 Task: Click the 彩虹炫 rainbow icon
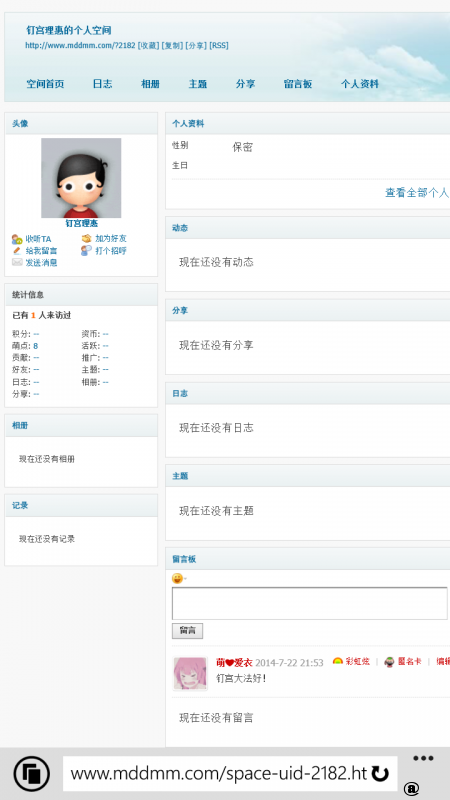(338, 661)
